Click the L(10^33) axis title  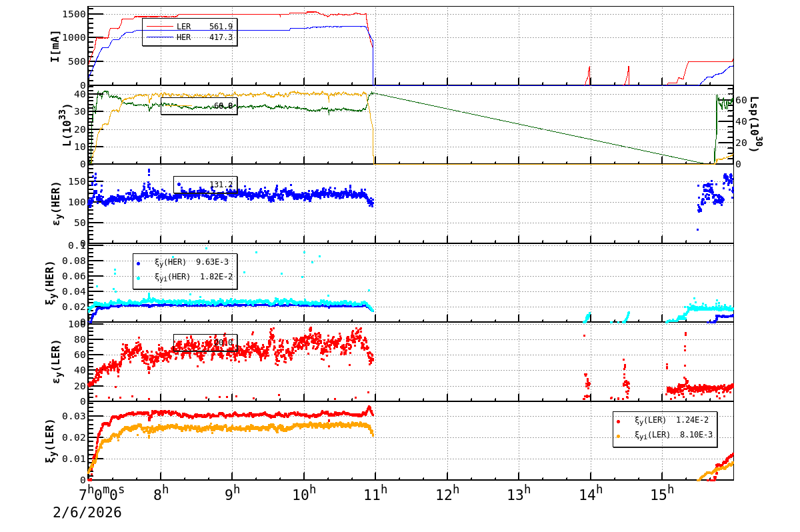67,126
